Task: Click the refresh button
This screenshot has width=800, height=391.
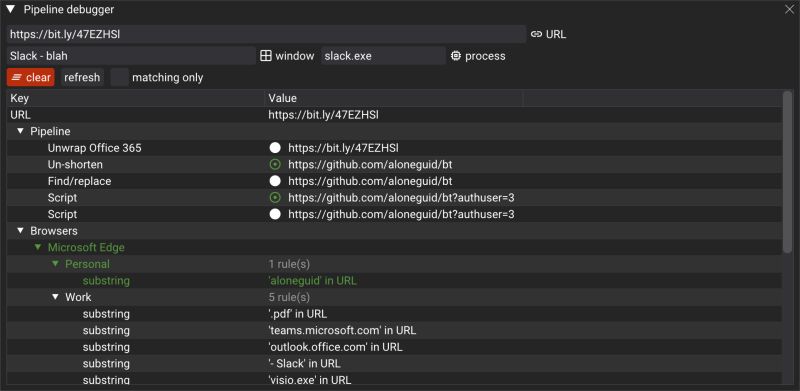Action: 82,78
